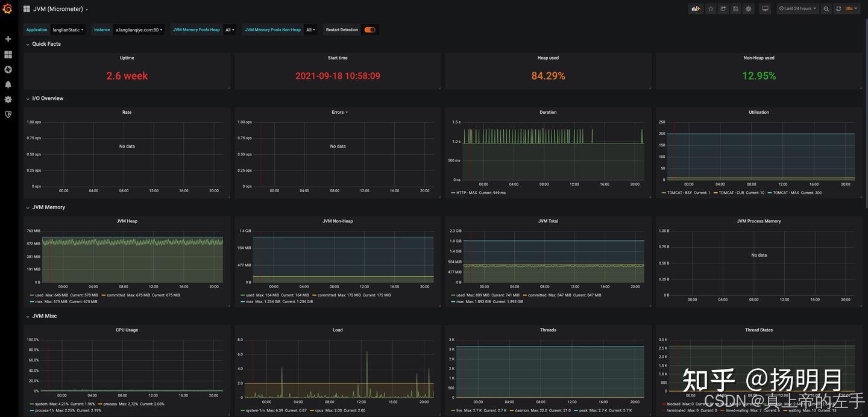Open the Start time panel title menu
The image size is (868, 417).
coord(338,58)
